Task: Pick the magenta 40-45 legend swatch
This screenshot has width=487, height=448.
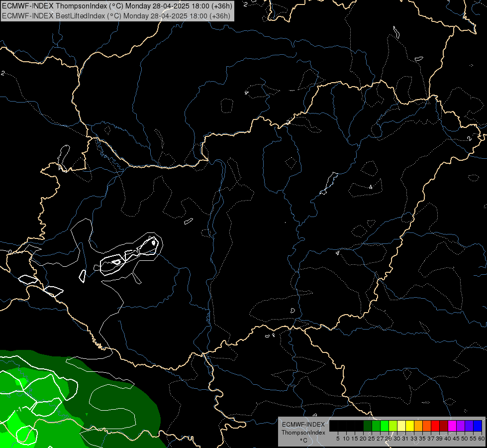Action: (x=452, y=426)
